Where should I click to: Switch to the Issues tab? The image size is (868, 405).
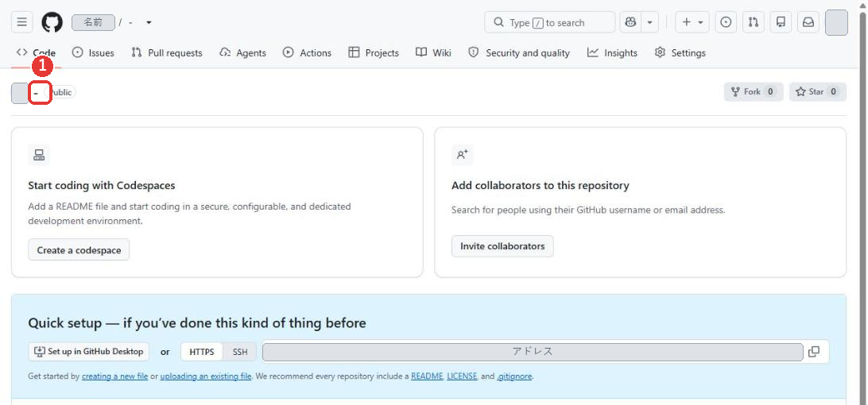pos(94,52)
